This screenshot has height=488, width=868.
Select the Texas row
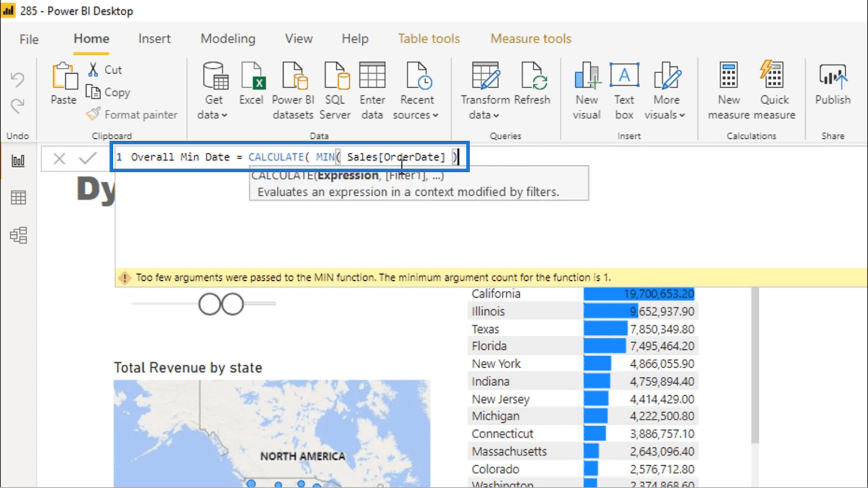(583, 329)
